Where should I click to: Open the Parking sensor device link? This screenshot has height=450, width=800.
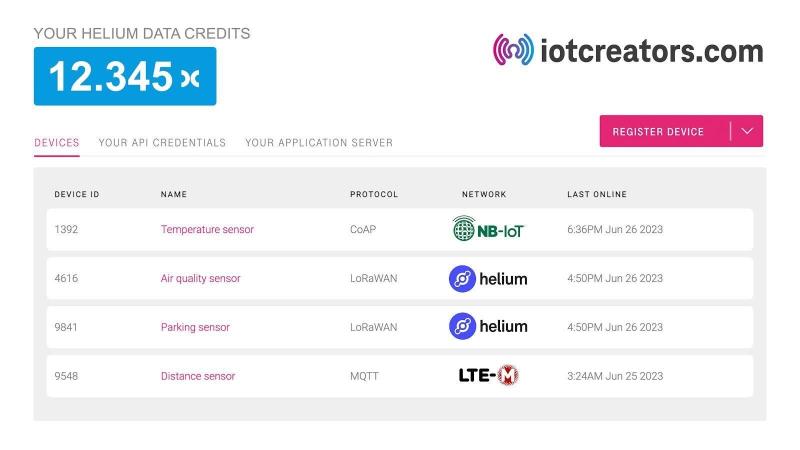195,327
